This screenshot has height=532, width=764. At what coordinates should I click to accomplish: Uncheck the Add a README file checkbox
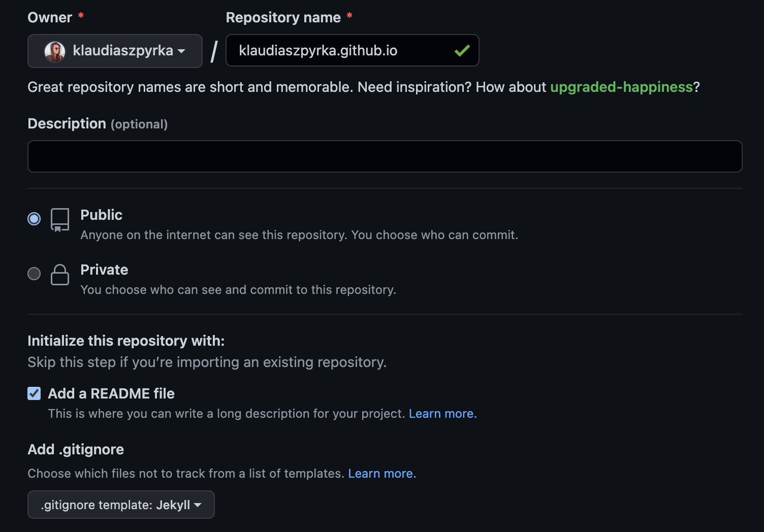[x=34, y=393]
